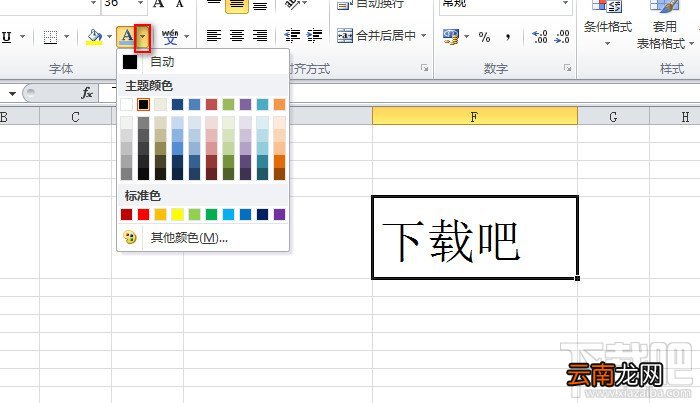
Task: Shrink the font size with small A
Action: 179,4
